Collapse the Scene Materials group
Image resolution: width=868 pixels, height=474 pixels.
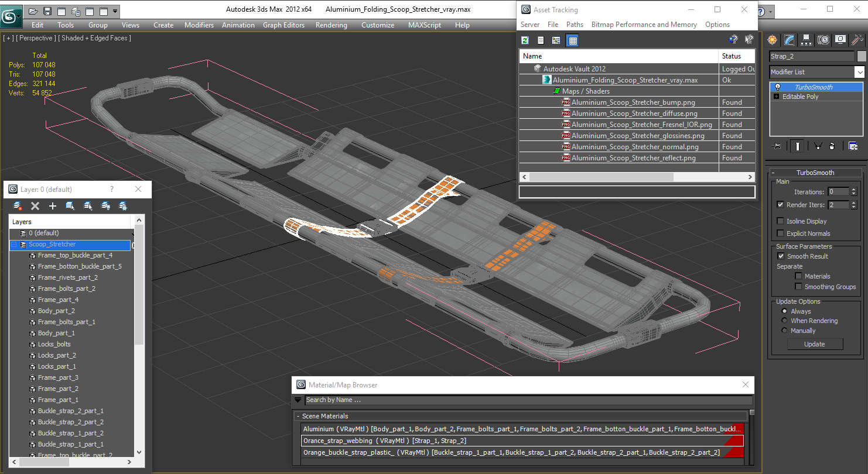[x=298, y=416]
